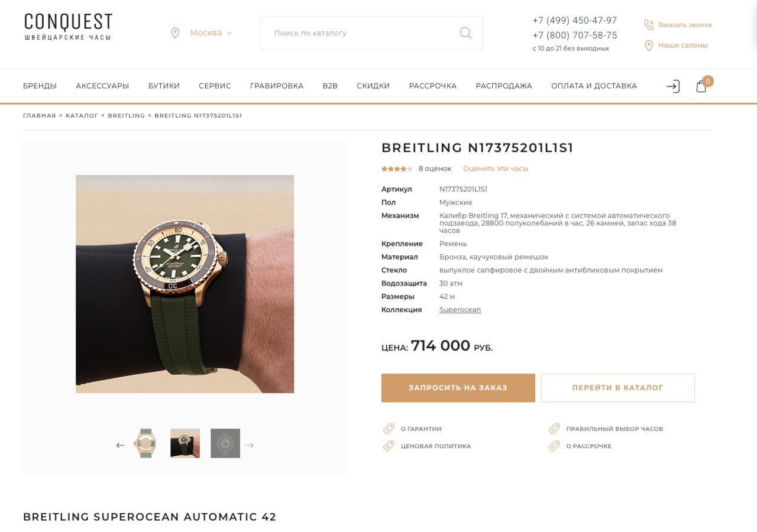Show previous thumbnail with left arrow
The image size is (757, 532).
click(121, 445)
